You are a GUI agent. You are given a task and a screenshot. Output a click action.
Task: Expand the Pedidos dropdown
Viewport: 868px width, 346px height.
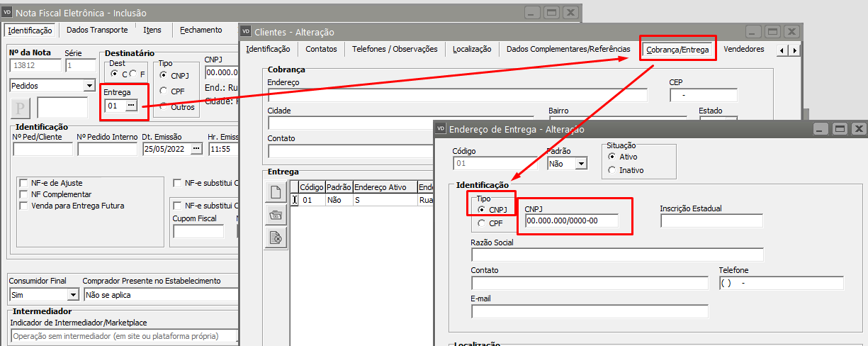[89, 86]
